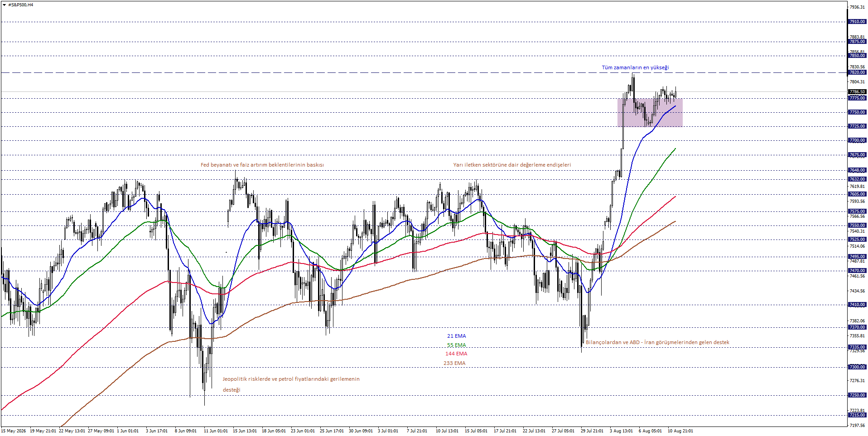The width and height of the screenshot is (868, 436).
Task: Click the '6 Aug 05:01' time axis label
Action: (650, 431)
